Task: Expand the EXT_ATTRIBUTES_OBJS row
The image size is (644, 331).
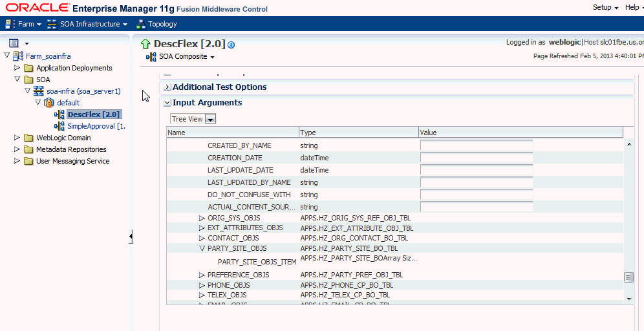Action: [x=202, y=228]
